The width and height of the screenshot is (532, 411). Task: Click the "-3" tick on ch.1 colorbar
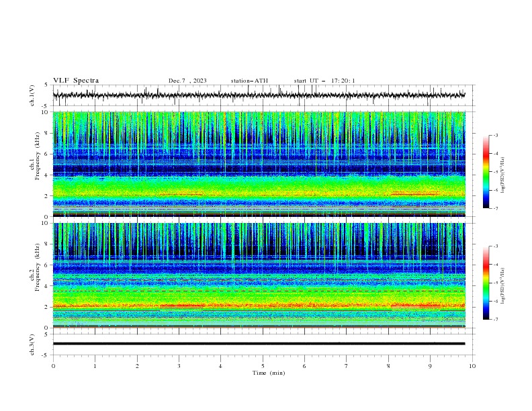click(496, 135)
